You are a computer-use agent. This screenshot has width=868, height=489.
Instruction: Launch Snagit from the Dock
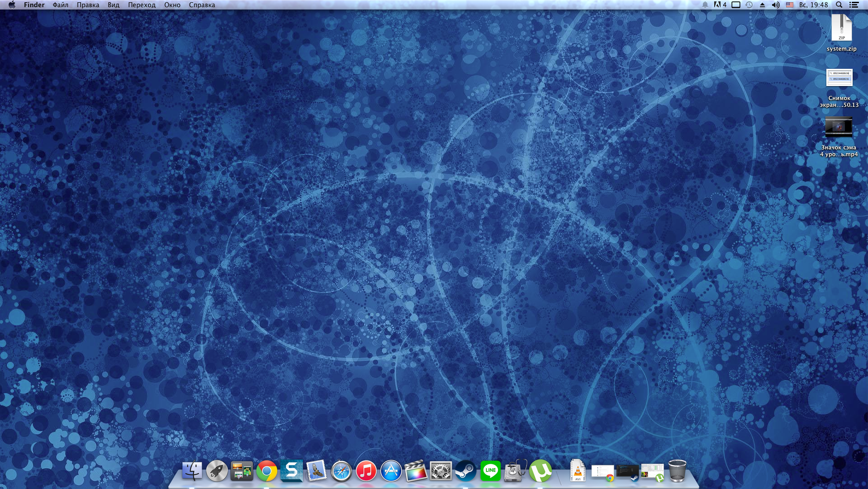[291, 470]
